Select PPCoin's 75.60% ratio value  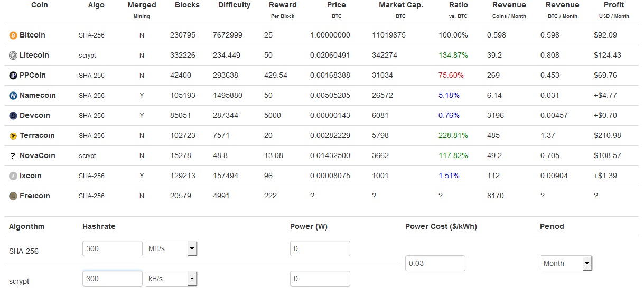tap(451, 75)
